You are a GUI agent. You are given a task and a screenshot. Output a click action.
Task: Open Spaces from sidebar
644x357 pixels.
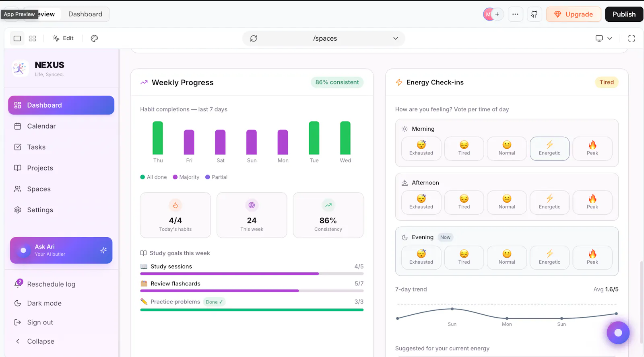(61, 189)
